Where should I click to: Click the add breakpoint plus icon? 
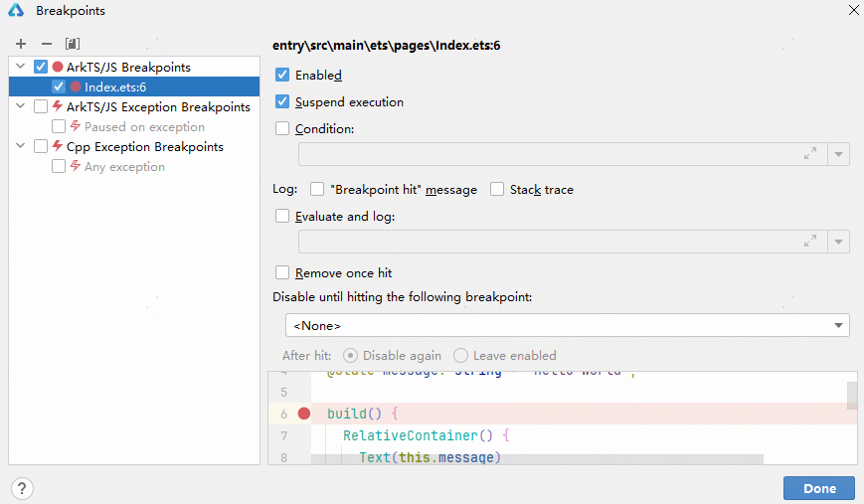pyautogui.click(x=21, y=44)
